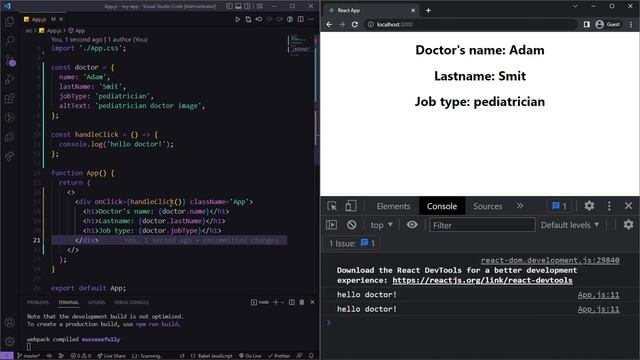Open the Default levels dropdown

(569, 225)
